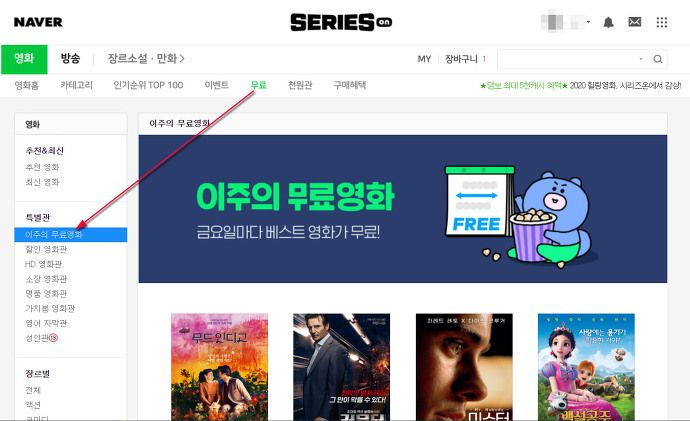Click the 이주의 무료영화 FREE banner
Viewport: 690px width, 421px height.
point(403,209)
